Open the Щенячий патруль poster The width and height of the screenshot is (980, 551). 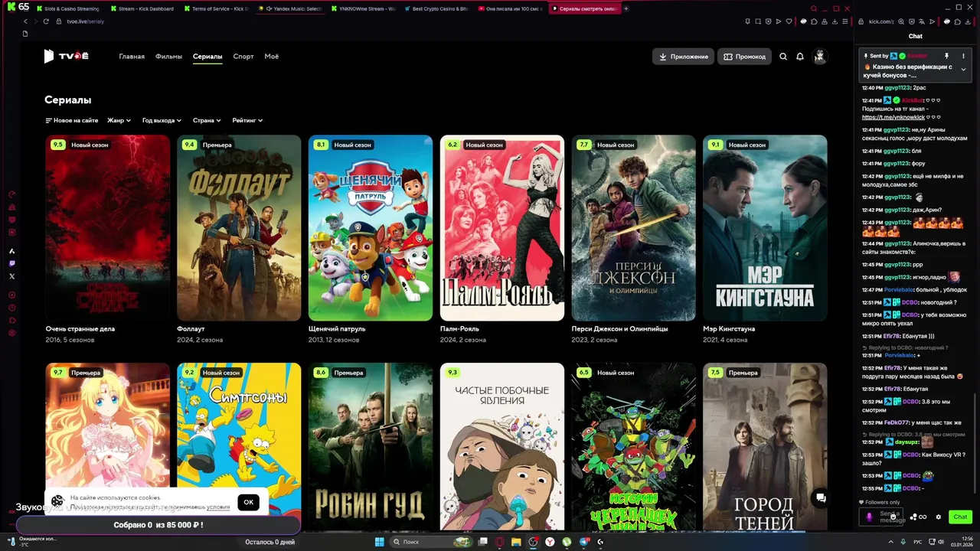371,228
